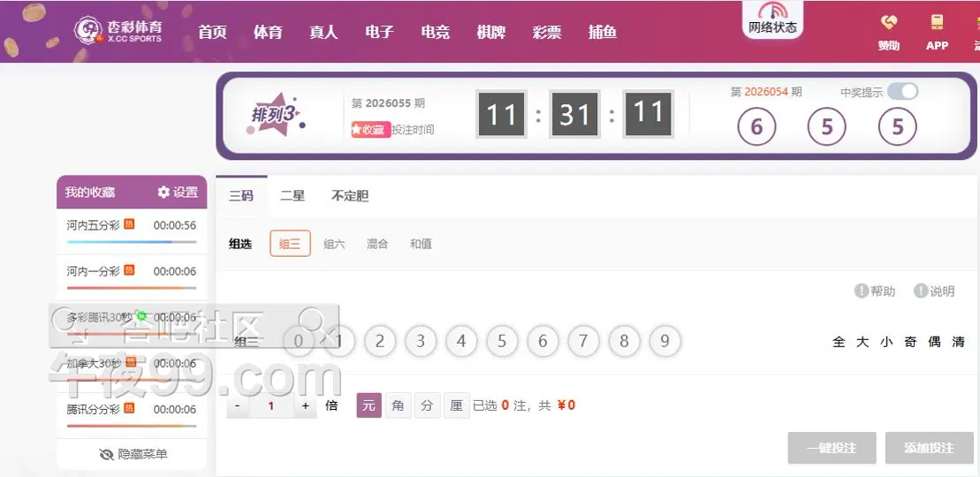Increase the multiplier with the plus button

306,406
